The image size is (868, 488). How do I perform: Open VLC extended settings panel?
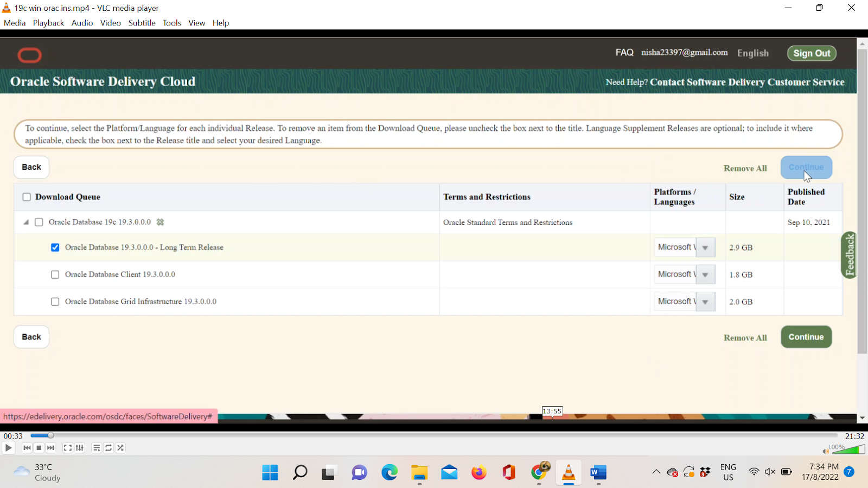80,448
